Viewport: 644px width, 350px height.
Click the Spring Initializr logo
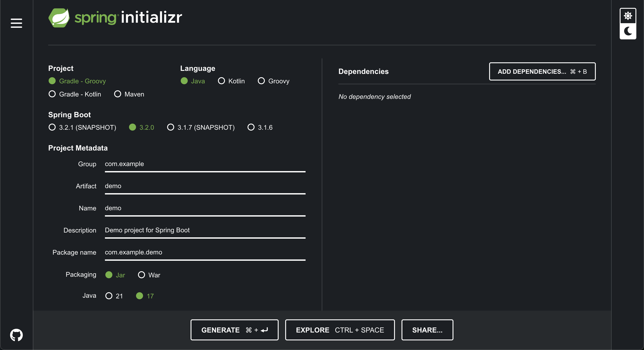pos(115,18)
